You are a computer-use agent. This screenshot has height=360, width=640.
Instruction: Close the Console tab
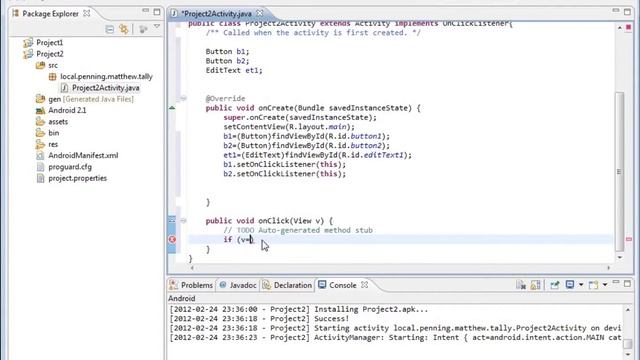[x=364, y=284]
